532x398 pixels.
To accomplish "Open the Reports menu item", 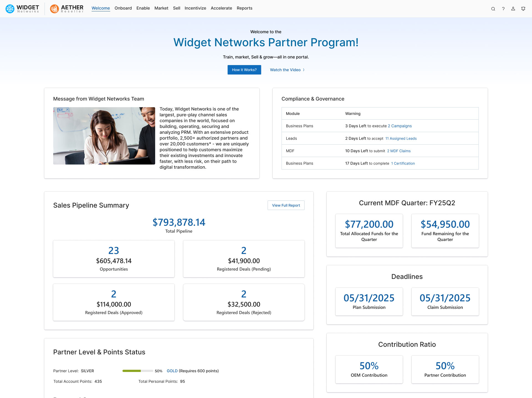I will coord(244,8).
